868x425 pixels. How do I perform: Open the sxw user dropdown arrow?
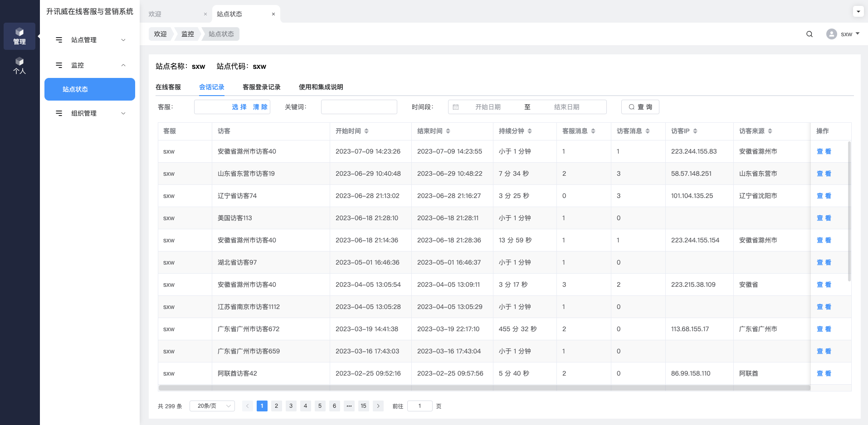[x=858, y=34]
